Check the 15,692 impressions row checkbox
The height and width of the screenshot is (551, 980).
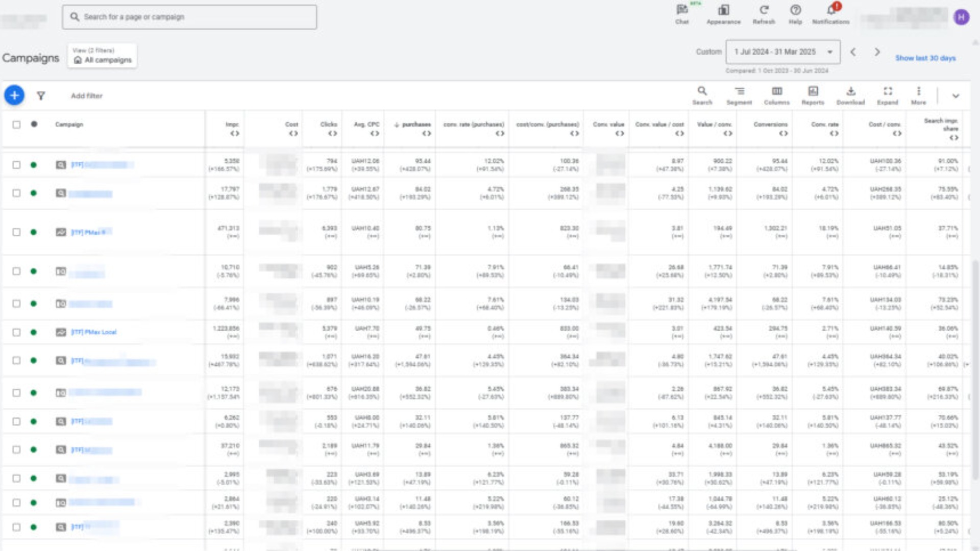[x=16, y=361]
